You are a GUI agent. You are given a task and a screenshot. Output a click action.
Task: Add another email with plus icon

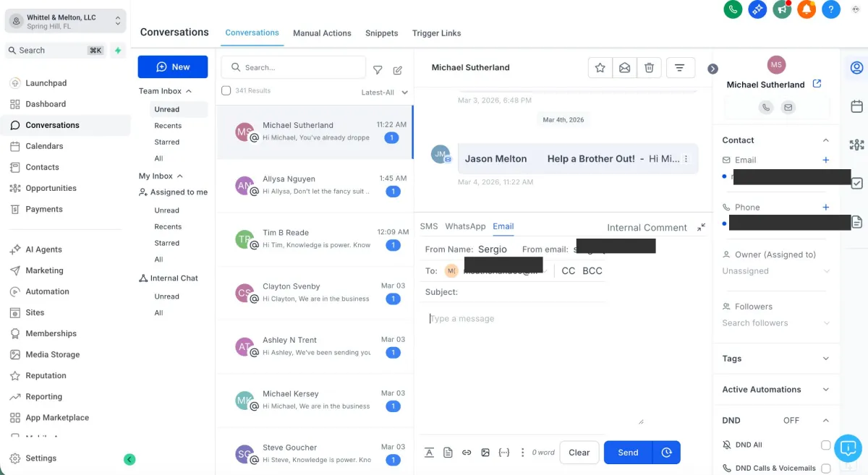pos(826,160)
